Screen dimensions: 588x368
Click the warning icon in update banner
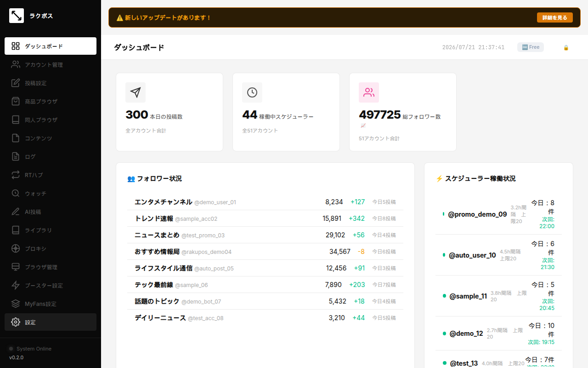pos(119,18)
